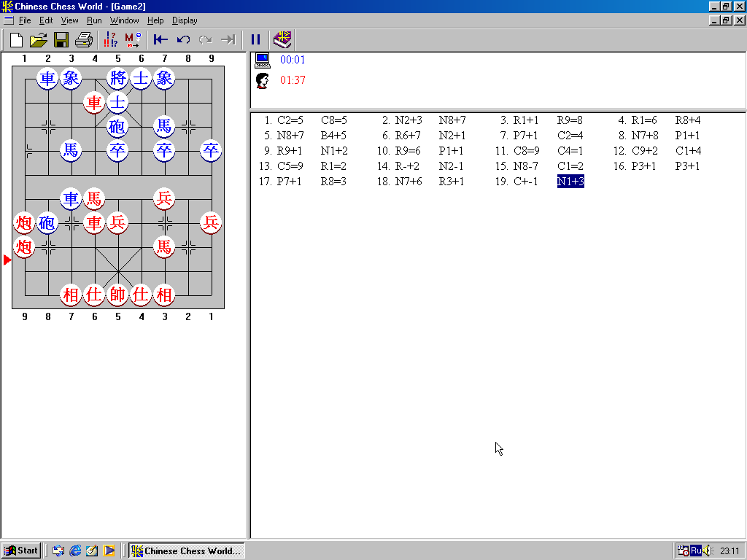
Task: Launch Internet Explorer from quick launch
Action: pyautogui.click(x=75, y=551)
